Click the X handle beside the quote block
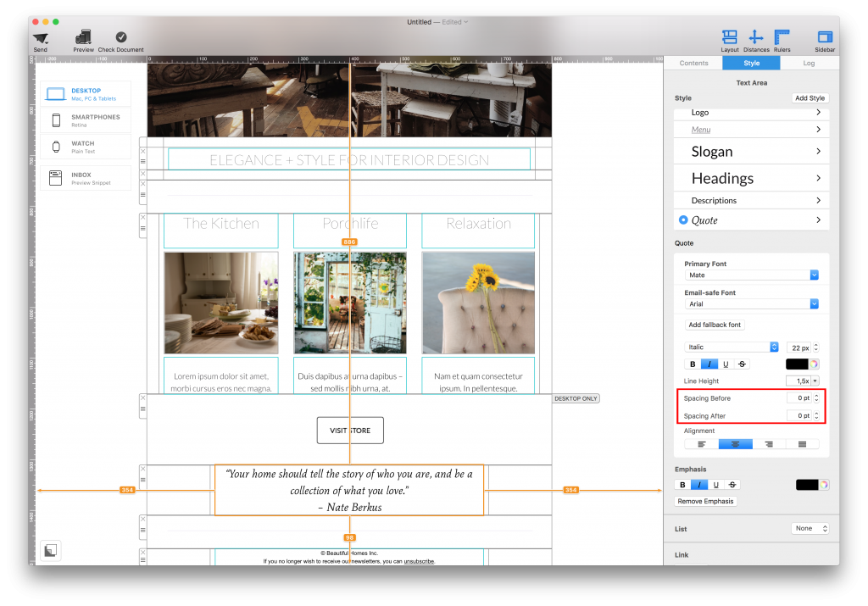The width and height of the screenshot is (868, 606). 142,469
